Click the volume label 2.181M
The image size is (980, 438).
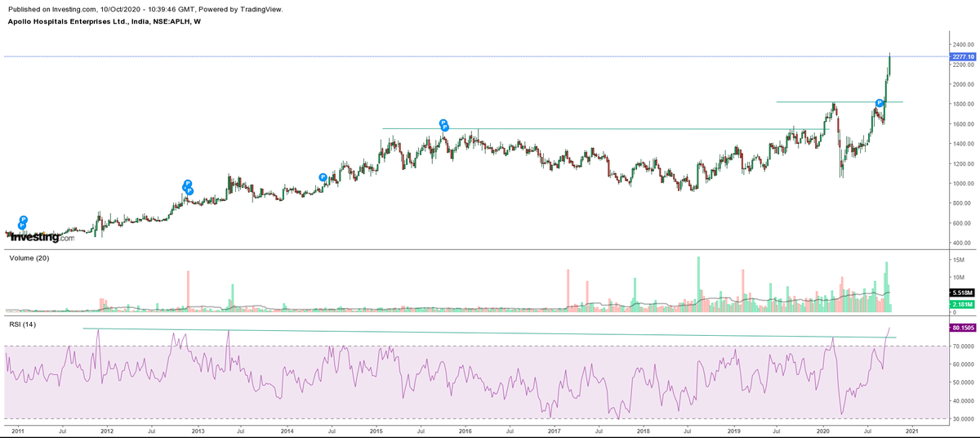click(961, 304)
